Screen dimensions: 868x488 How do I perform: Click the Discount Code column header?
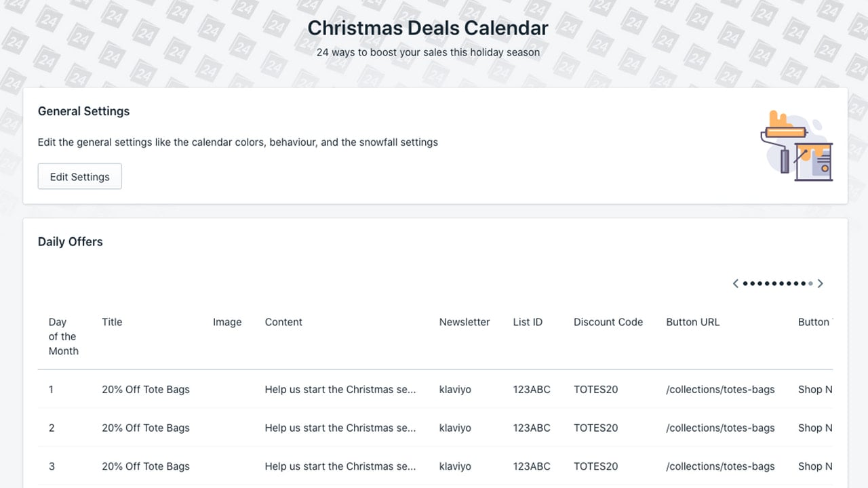(x=608, y=322)
